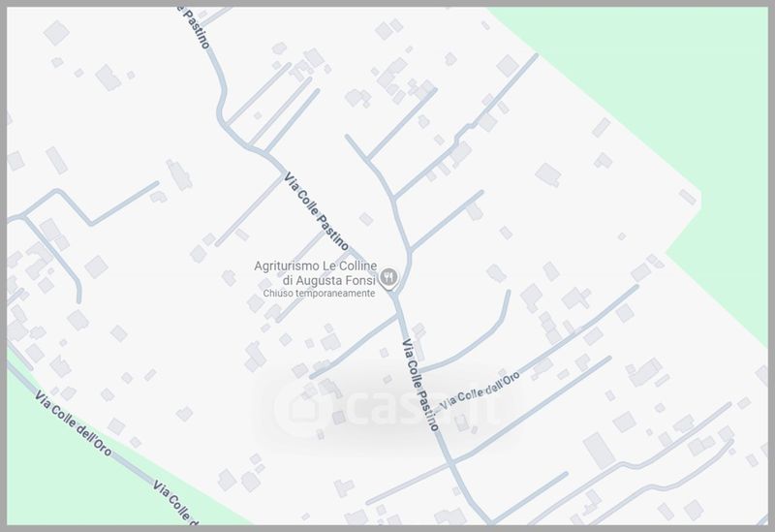Select Via Colle Pastino label above the agriturismo
Screen dimensions: 775x532
pyautogui.click(x=317, y=211)
